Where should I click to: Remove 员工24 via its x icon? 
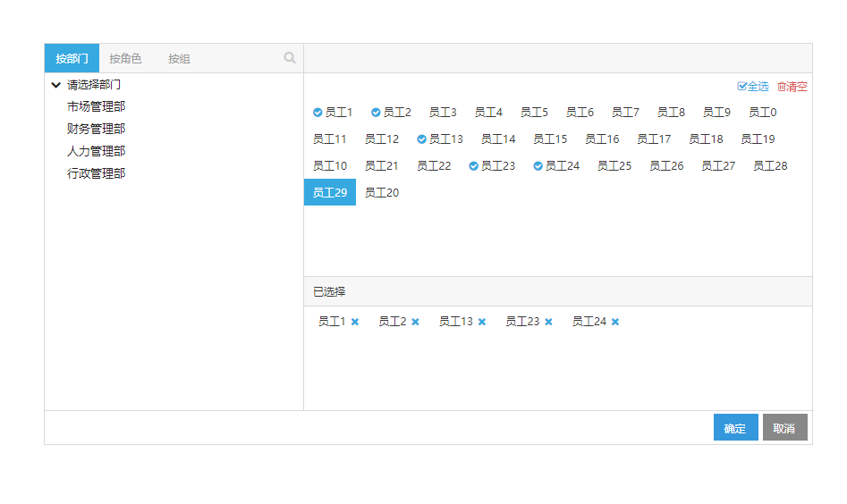[615, 322]
